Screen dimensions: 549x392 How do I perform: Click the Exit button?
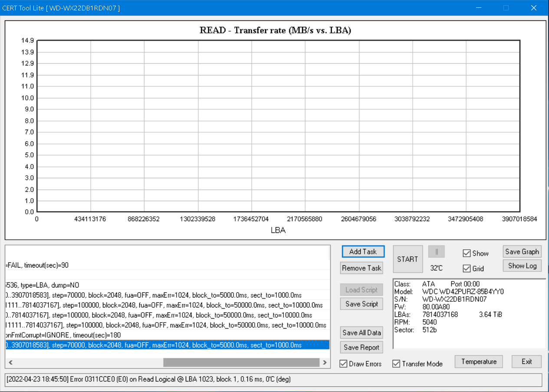coord(526,362)
